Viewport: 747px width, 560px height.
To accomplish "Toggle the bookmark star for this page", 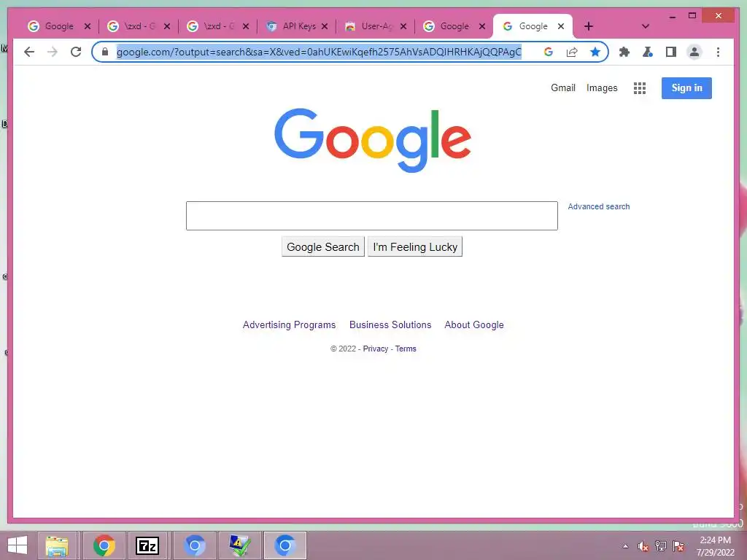I will coord(595,52).
